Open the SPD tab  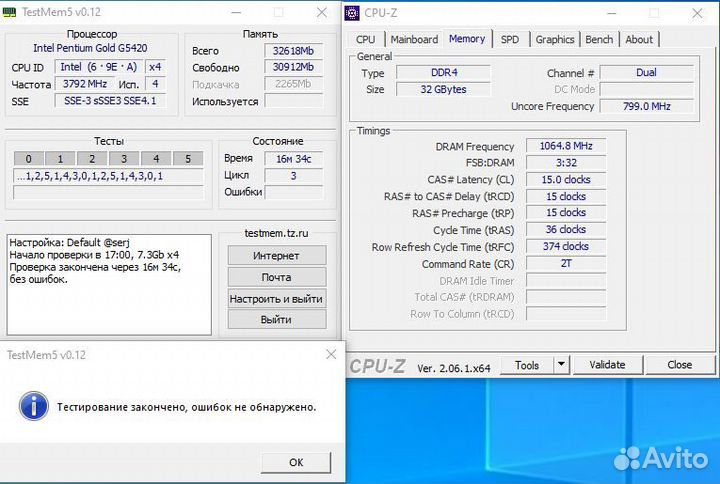click(x=510, y=39)
